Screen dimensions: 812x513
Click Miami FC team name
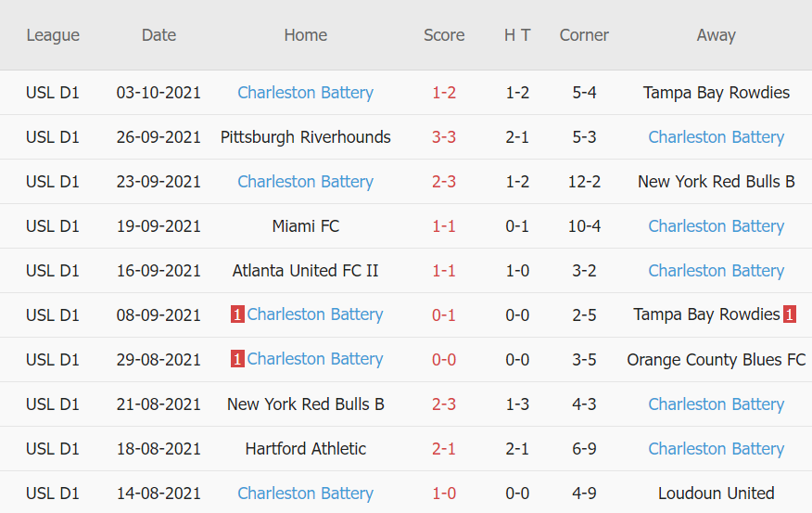(306, 226)
